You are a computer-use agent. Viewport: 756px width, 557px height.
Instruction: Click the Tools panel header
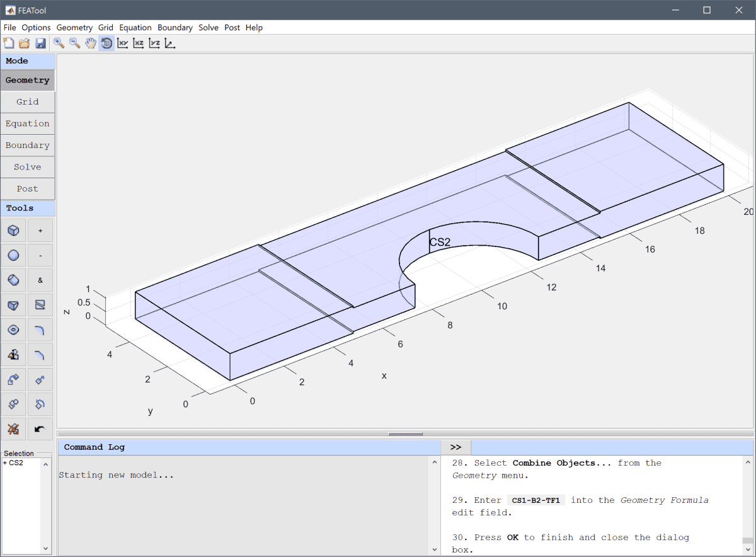pos(28,208)
